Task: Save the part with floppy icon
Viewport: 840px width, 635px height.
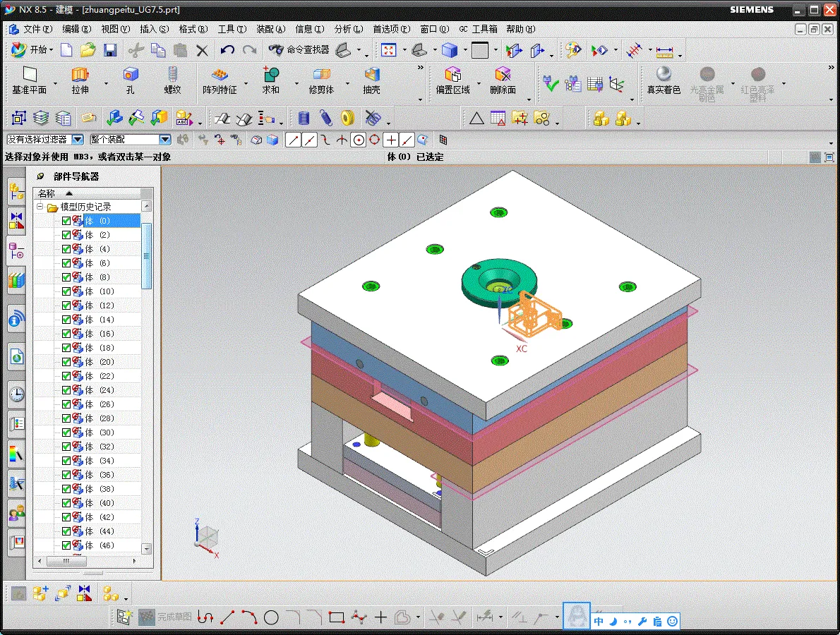Action: click(x=110, y=50)
